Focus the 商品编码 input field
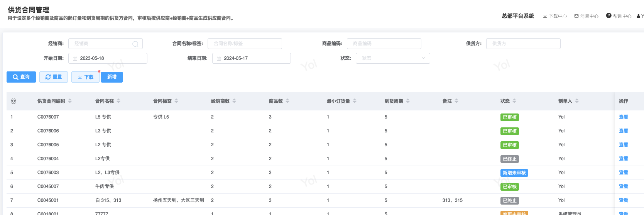The image size is (644, 215). pyautogui.click(x=384, y=44)
